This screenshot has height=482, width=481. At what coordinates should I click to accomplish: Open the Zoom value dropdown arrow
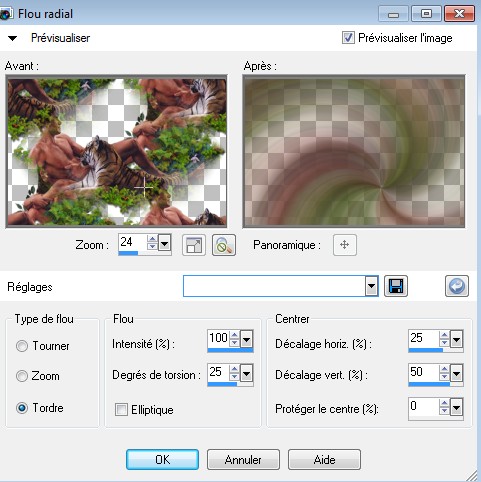coord(164,243)
